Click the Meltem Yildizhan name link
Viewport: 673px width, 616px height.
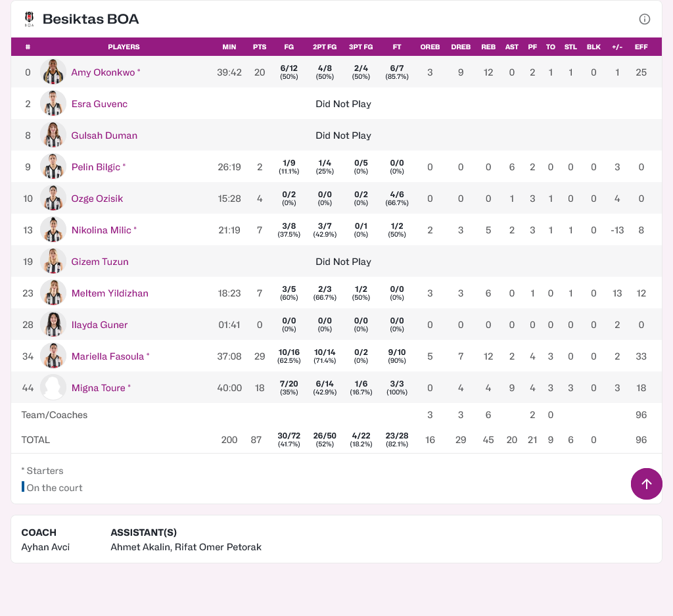point(110,293)
